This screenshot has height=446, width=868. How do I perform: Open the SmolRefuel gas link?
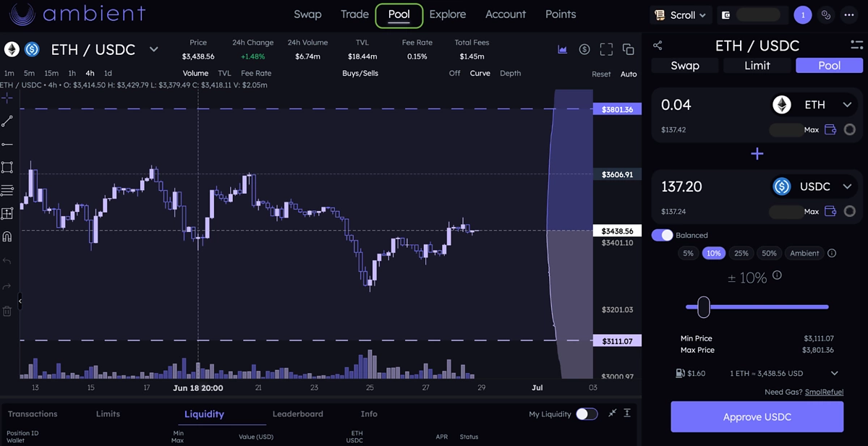click(824, 391)
